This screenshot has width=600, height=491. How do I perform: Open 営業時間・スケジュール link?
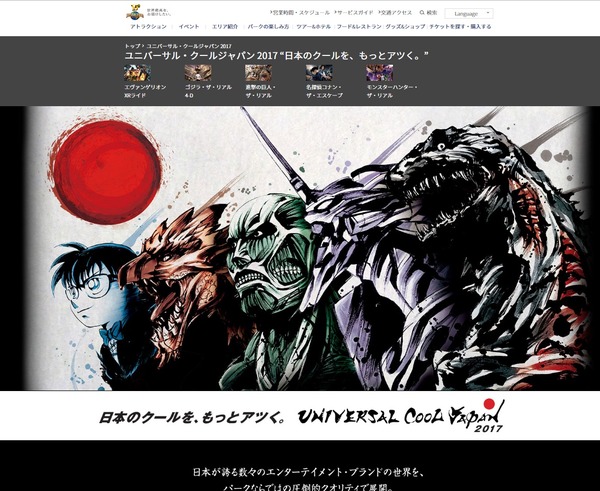(x=300, y=13)
